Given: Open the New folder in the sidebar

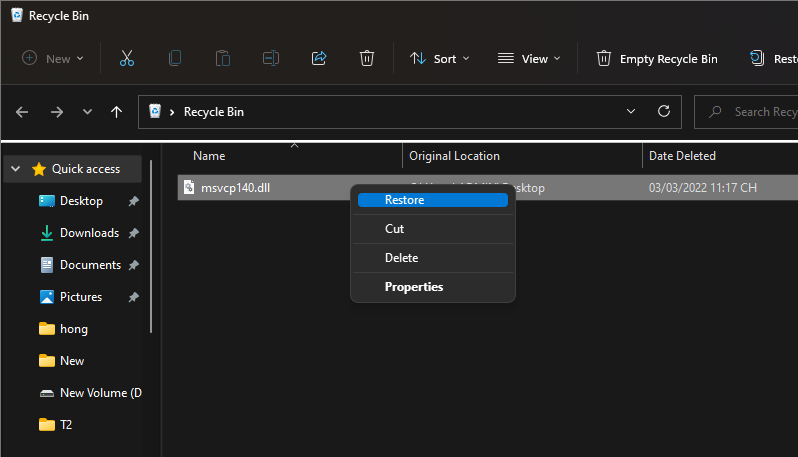Looking at the screenshot, I should [x=72, y=361].
